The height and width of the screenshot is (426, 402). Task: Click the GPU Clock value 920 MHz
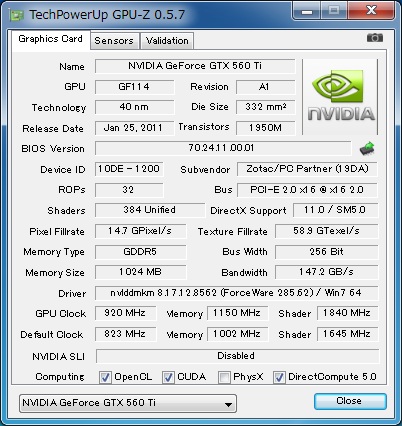pos(126,313)
